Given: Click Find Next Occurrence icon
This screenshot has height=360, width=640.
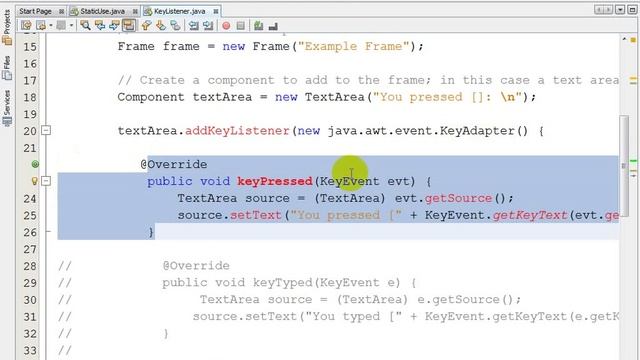Looking at the screenshot, I should coord(114,25).
